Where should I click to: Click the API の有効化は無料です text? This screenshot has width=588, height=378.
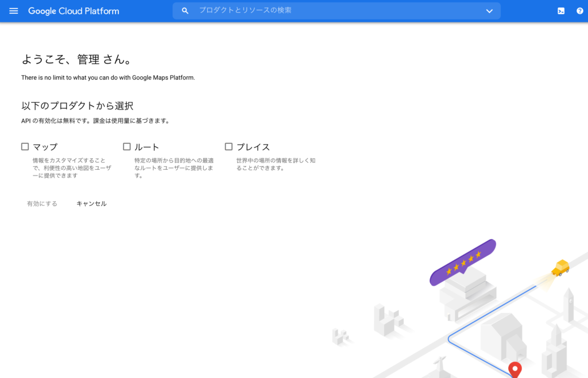(x=95, y=120)
